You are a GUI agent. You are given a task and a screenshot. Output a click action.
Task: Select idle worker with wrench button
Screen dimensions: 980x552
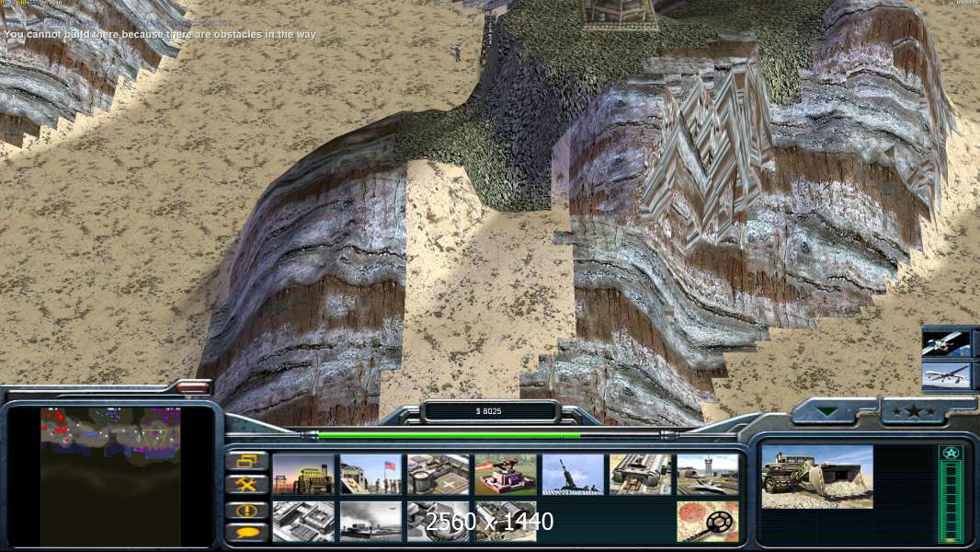point(247,485)
